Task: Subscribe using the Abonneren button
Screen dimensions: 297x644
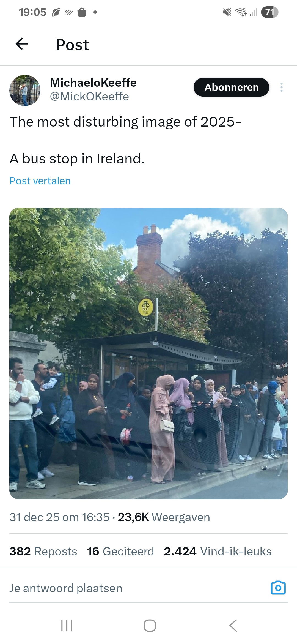Action: click(231, 87)
